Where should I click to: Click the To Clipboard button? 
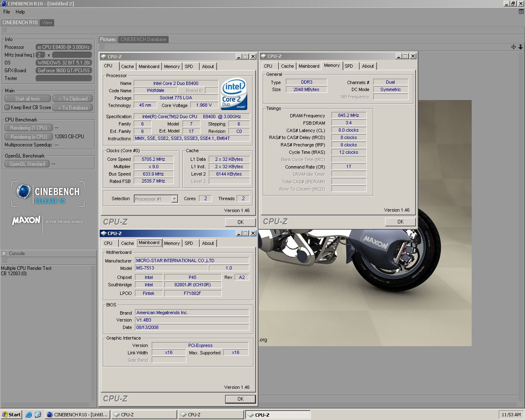[x=73, y=99]
